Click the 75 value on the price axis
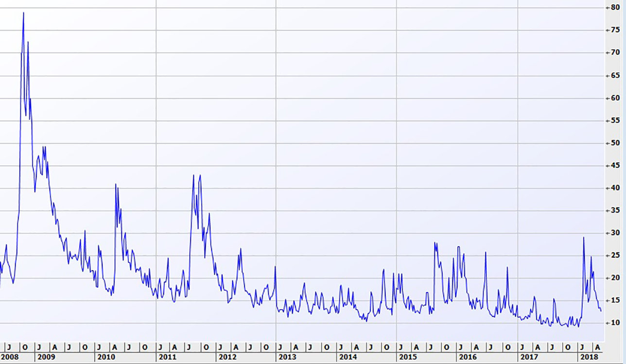 (x=615, y=30)
